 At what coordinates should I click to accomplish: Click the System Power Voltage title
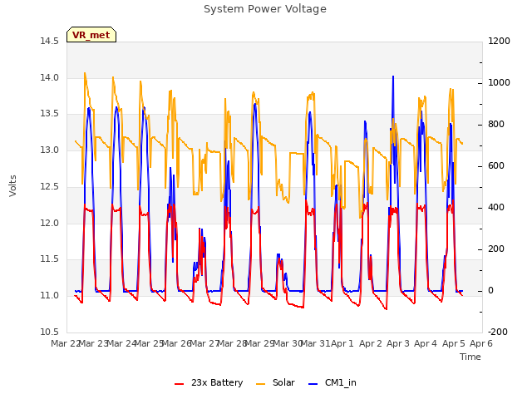point(265,9)
